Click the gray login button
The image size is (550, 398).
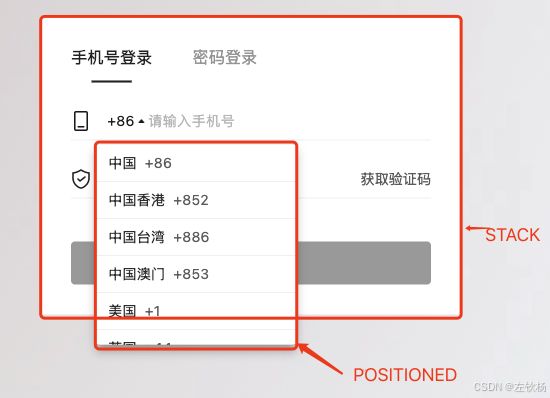pyautogui.click(x=364, y=263)
